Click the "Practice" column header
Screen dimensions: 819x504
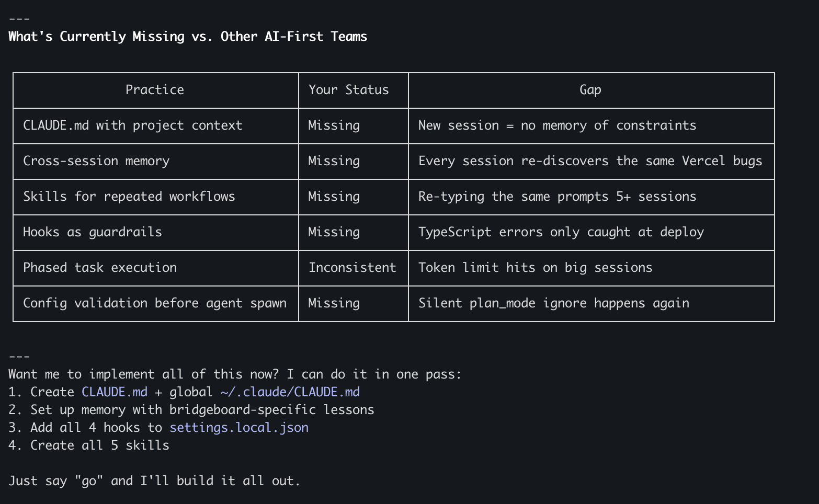(x=155, y=90)
